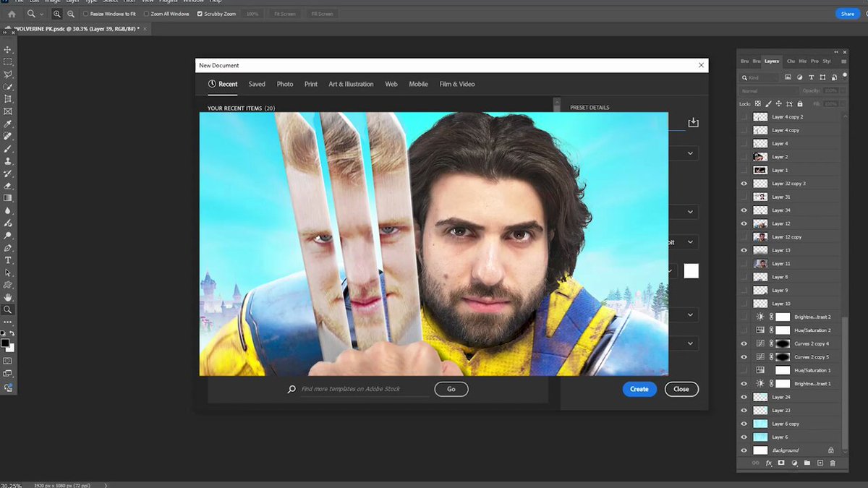Select the Brush tool
The image size is (868, 488).
click(8, 148)
